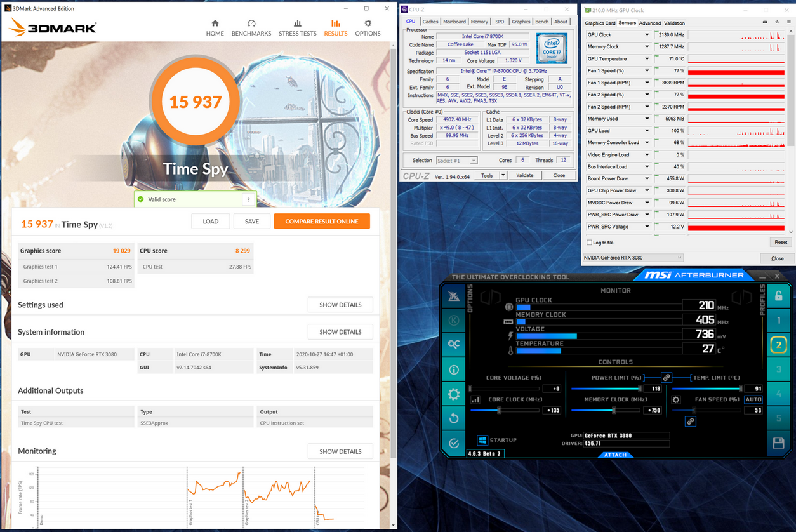Viewport: 796px width, 532px height.
Task: Click the profile lock icon in Afterburner
Action: click(x=778, y=296)
